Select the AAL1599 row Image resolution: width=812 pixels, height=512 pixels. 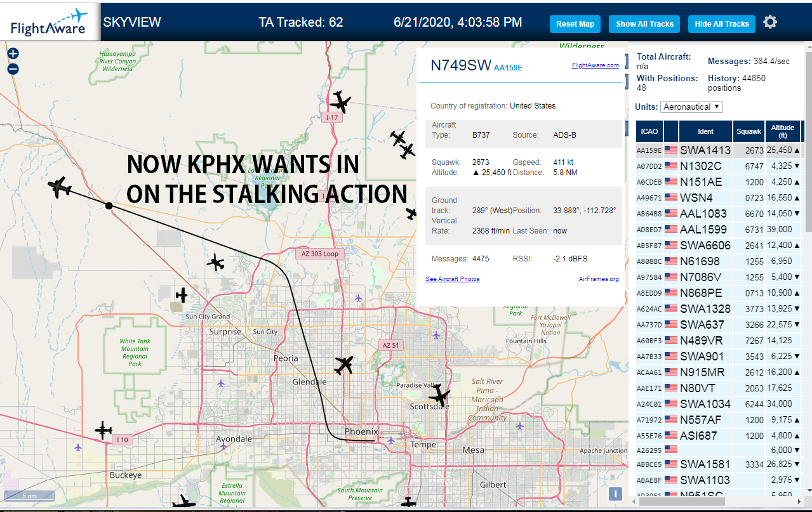[x=719, y=230]
